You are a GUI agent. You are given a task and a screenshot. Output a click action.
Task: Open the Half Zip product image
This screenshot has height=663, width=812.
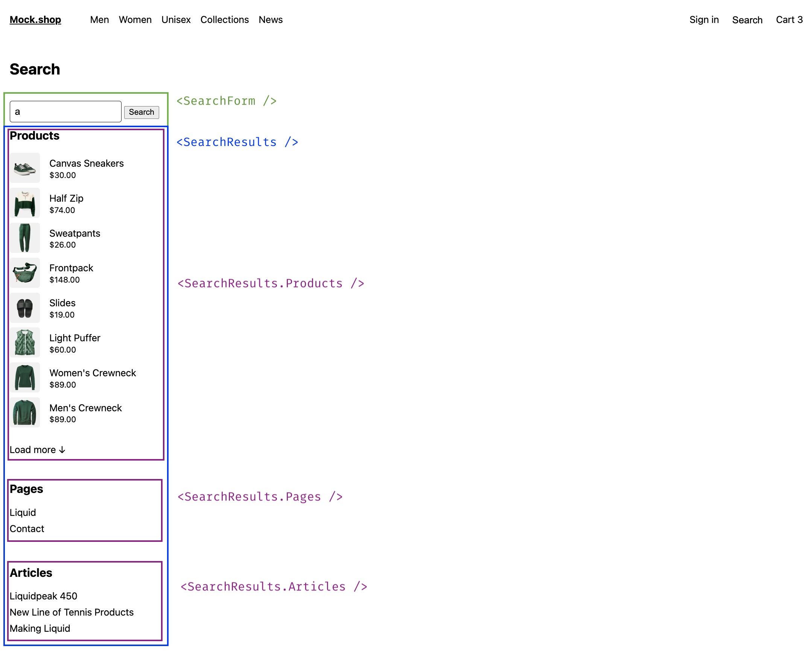tap(25, 203)
